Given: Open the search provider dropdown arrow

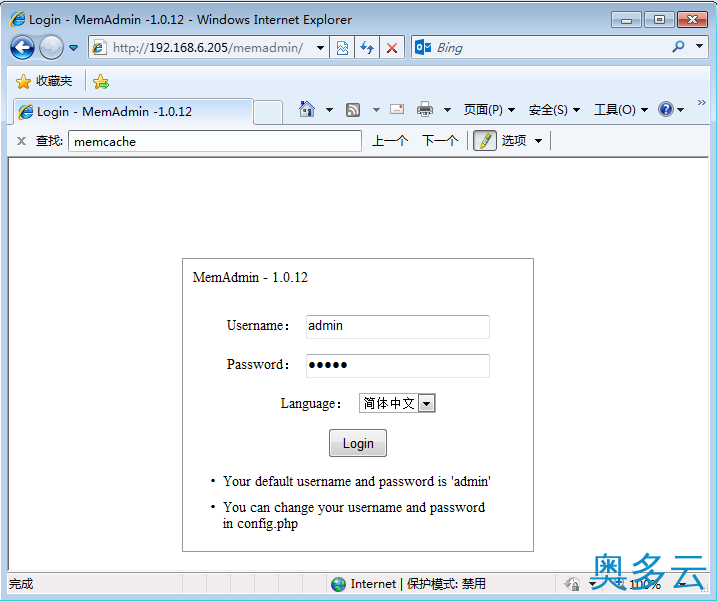Looking at the screenshot, I should point(699,46).
